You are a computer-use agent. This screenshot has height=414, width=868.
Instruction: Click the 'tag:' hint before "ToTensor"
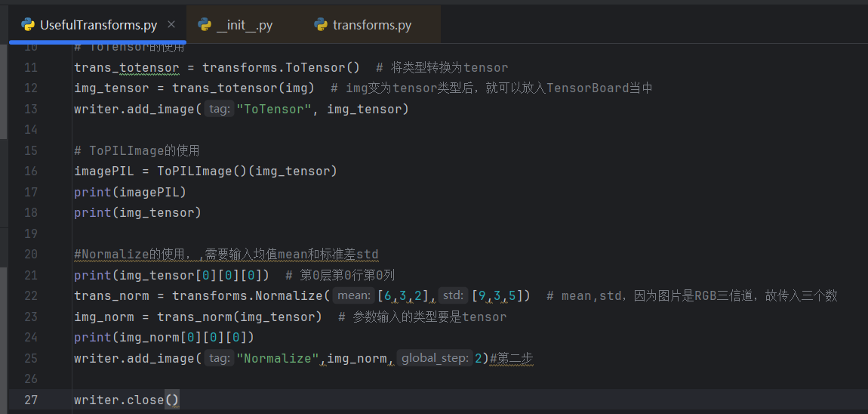tap(219, 110)
